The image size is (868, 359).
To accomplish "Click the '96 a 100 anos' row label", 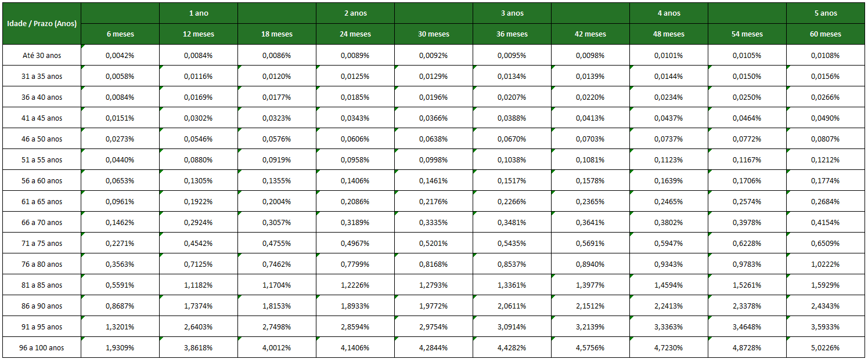I will click(x=42, y=347).
